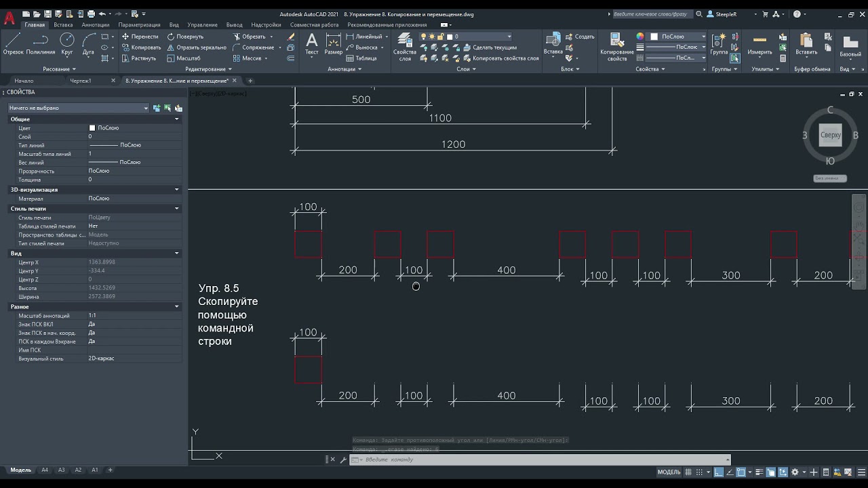Click the Сверху face of the ViewCube
The image size is (868, 488).
point(830,135)
